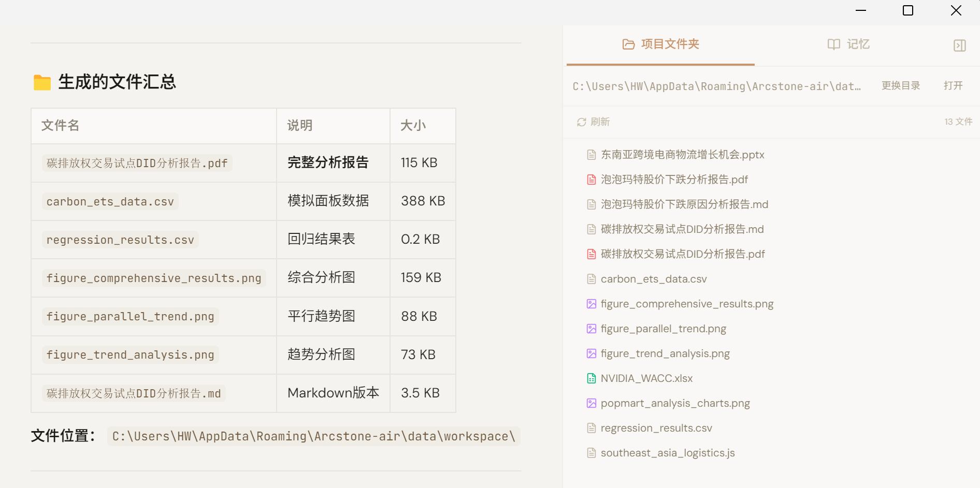Click document icon beside 东南亚跨境电商物流增长机会.pptx
Viewport: 980px width, 488px height.
click(591, 155)
